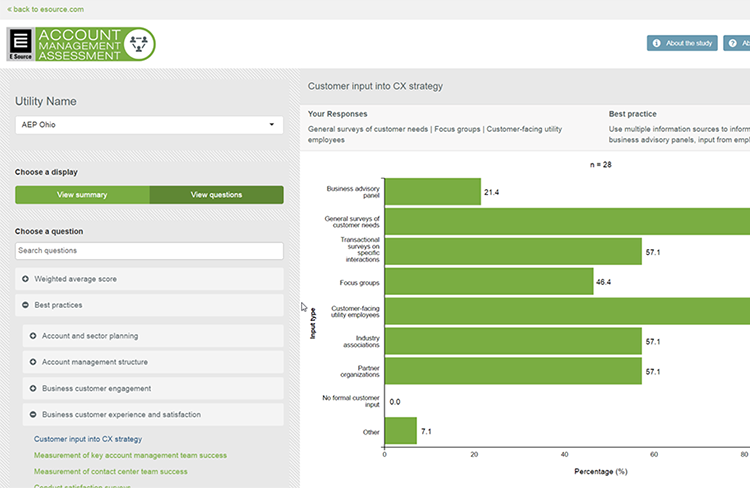Collapse Business customer experience and satisfaction
Image resolution: width=750 pixels, height=488 pixels.
tap(121, 414)
